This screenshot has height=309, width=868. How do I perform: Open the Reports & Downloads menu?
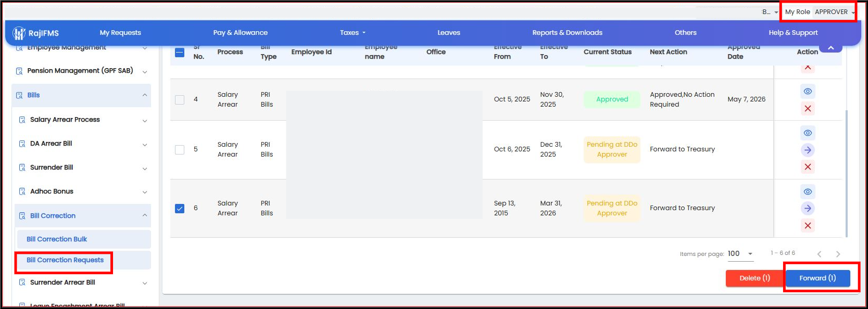coord(567,33)
